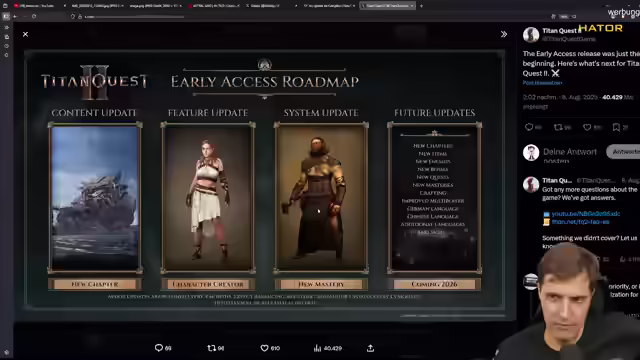Open Titan Quest profile avatar at post top
This screenshot has height=360, width=640.
(531, 35)
